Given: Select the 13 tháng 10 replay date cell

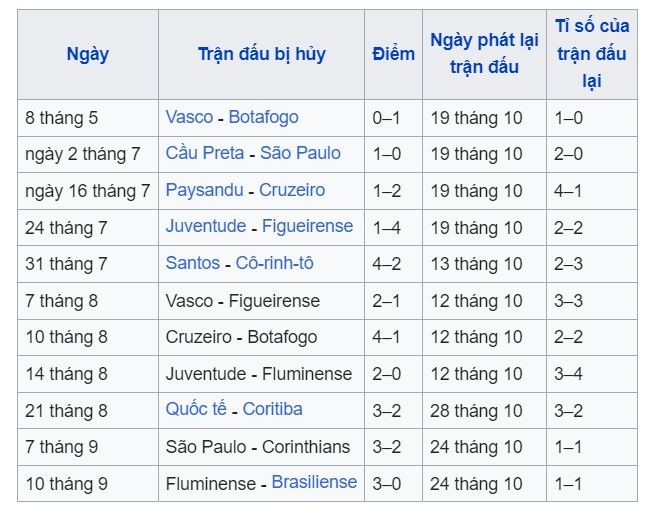Looking at the screenshot, I should tap(477, 264).
